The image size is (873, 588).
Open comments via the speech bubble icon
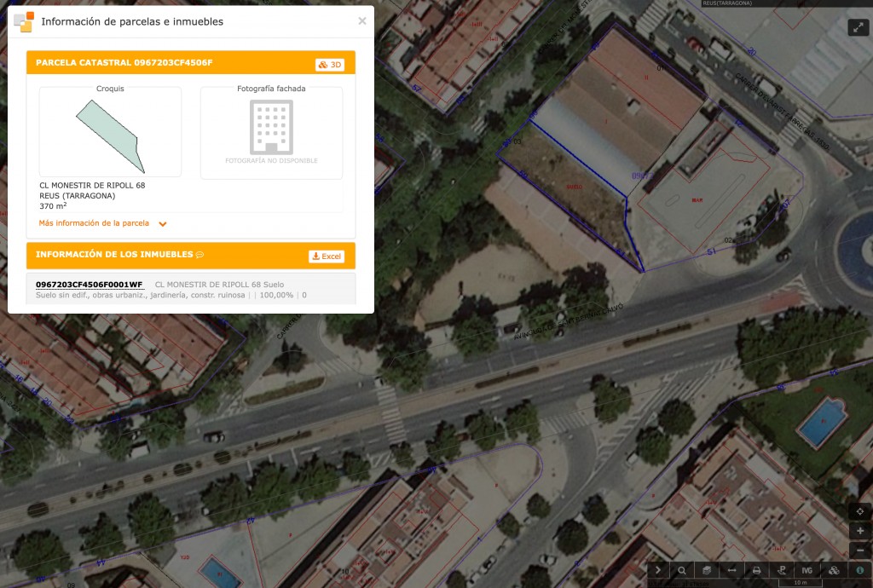198,256
